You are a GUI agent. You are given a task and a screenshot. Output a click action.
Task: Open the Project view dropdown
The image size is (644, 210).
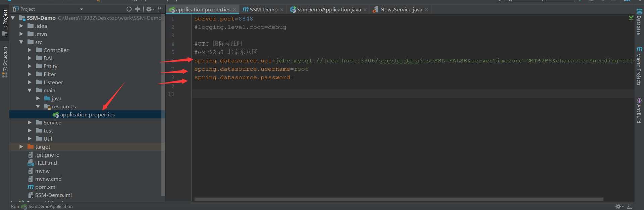tap(81, 9)
